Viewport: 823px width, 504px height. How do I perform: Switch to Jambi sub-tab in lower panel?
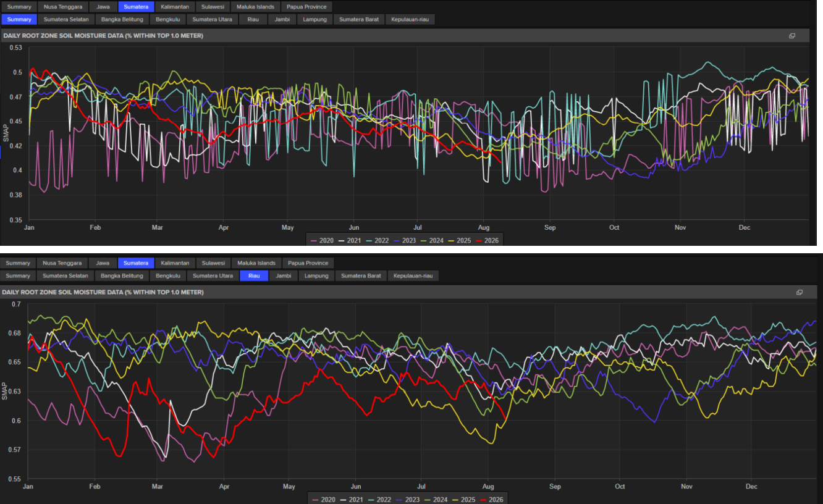click(x=283, y=275)
